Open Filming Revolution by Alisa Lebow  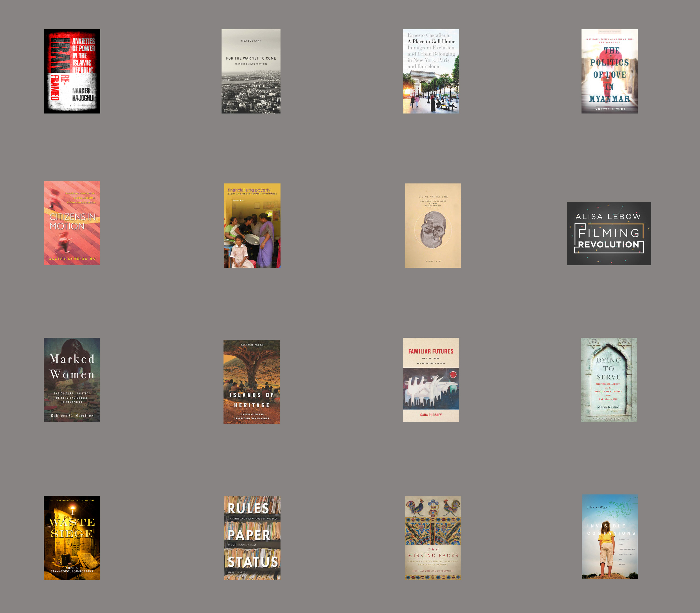609,234
